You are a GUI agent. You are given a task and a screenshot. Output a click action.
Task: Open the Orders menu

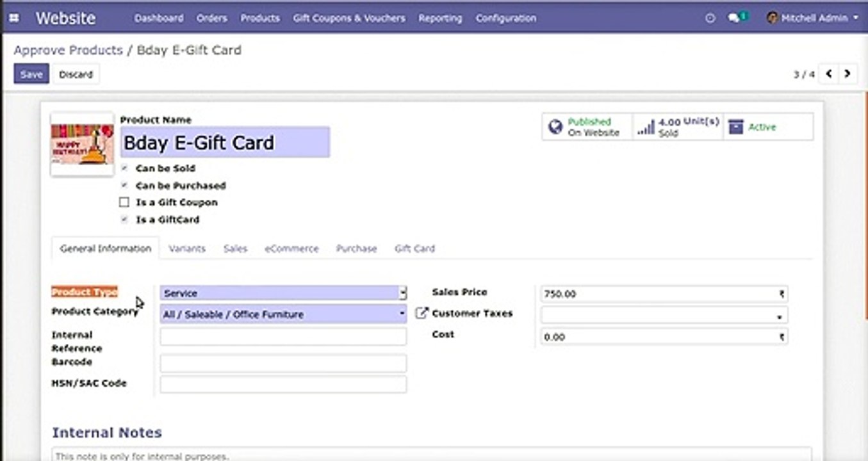pos(212,19)
